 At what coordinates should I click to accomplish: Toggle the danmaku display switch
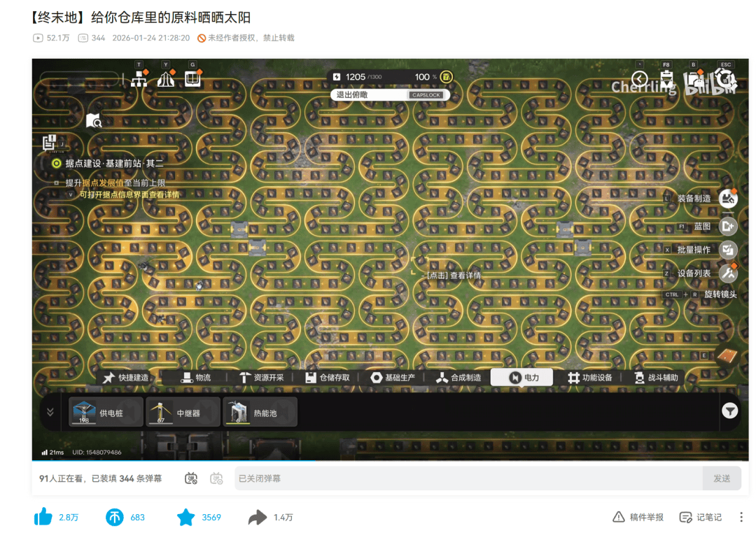191,478
